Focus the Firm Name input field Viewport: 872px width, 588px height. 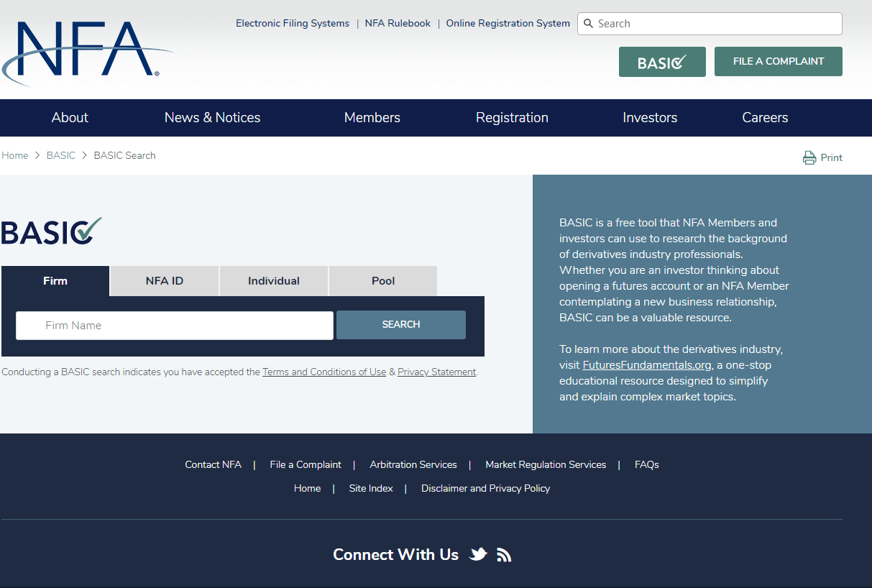[x=175, y=326]
